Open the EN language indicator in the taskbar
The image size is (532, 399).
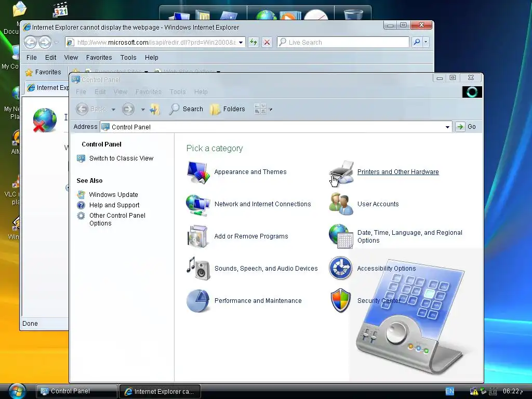click(449, 391)
